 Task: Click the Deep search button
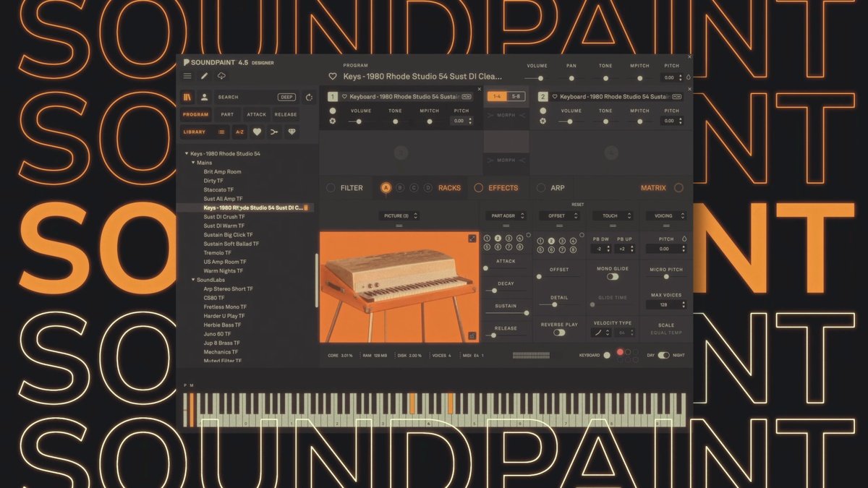pos(286,97)
